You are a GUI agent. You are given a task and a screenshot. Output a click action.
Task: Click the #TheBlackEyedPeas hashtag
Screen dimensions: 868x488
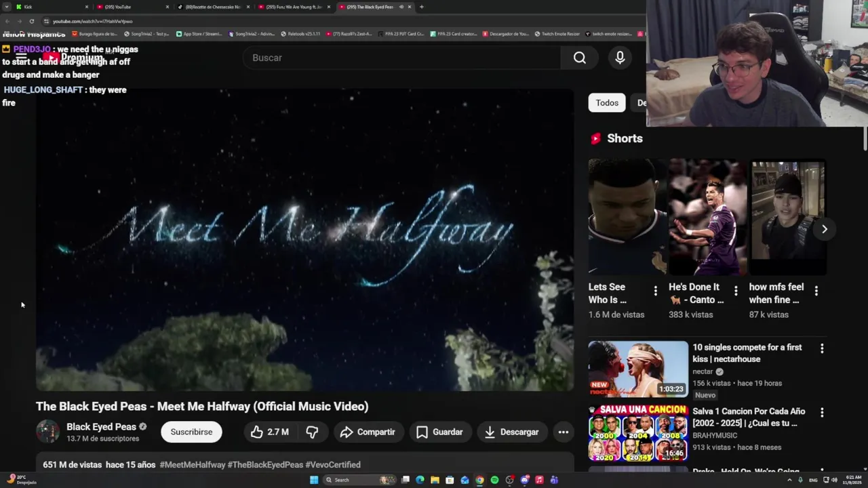[265, 465]
